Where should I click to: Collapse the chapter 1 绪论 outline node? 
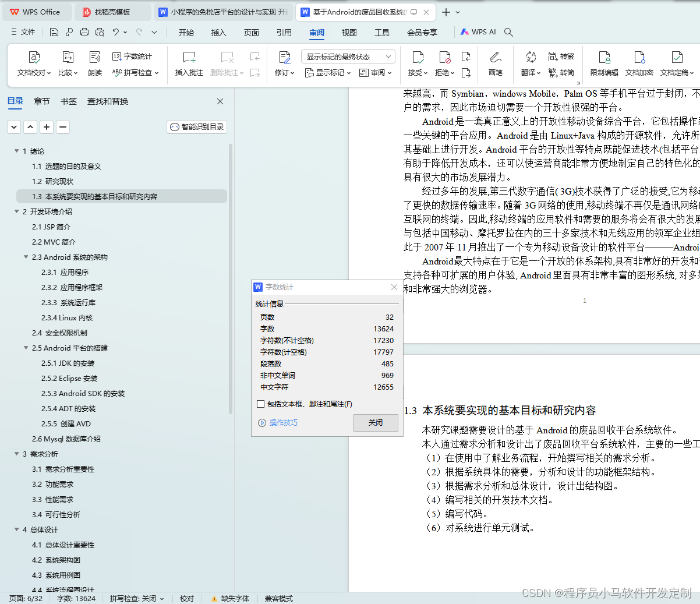[17, 151]
